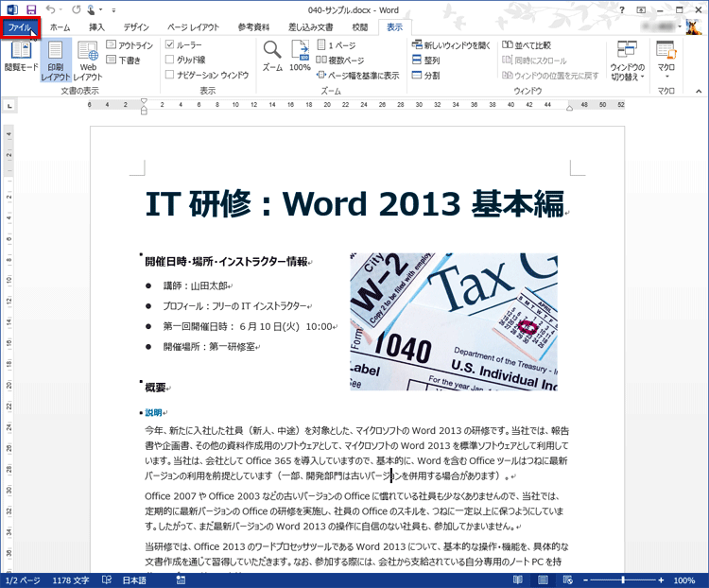Click the Save icon in quick access toolbar
This screenshot has width=709, height=588.
[x=31, y=9]
